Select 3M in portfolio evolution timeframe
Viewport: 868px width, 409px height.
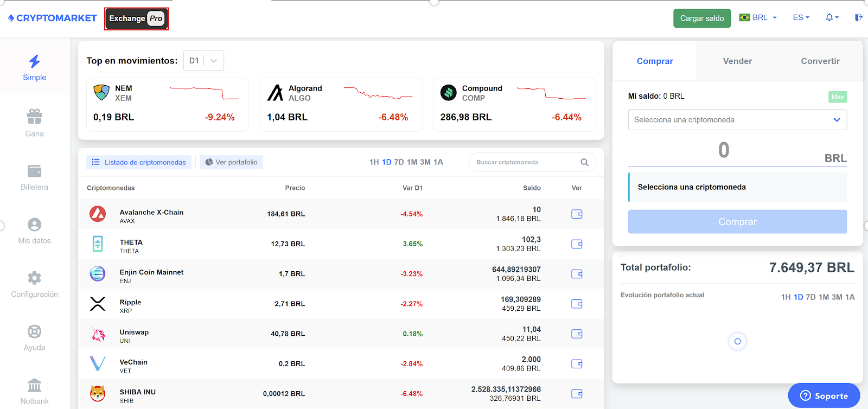[837, 297]
